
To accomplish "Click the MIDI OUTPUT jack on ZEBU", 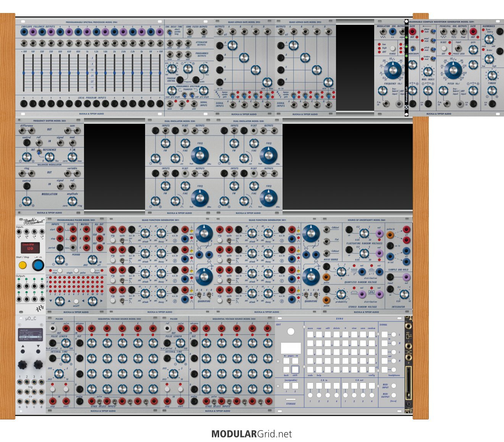I will tap(394, 395).
